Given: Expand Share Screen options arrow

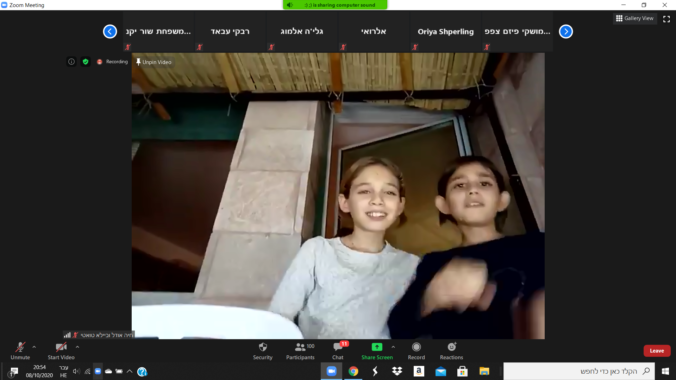Looking at the screenshot, I should 393,347.
